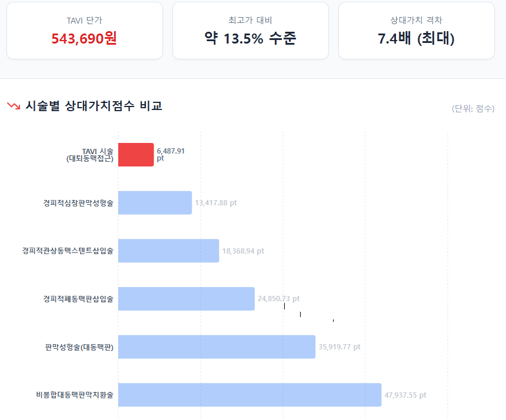Click the 경피적관상동맥스텐트삽입술 bar
The width and height of the screenshot is (506, 420).
coord(168,251)
